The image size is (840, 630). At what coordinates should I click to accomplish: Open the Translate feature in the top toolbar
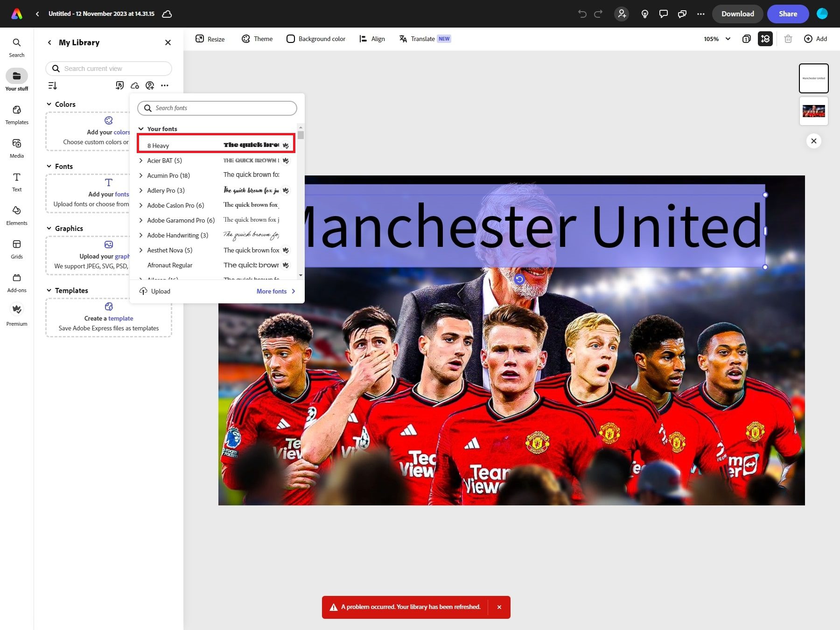[x=424, y=39]
